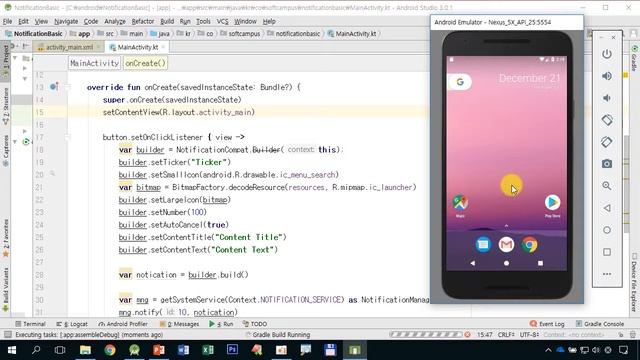Open the VCS menu
The width and height of the screenshot is (640, 360).
[222, 21]
